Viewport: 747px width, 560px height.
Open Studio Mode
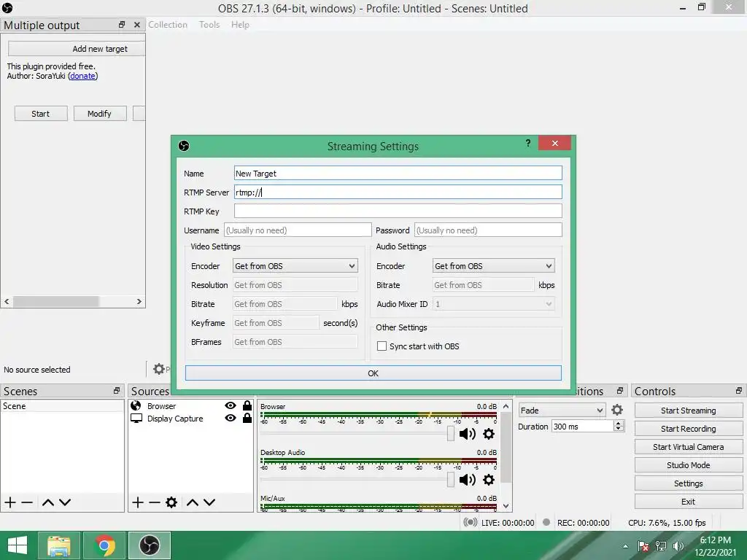tap(689, 464)
